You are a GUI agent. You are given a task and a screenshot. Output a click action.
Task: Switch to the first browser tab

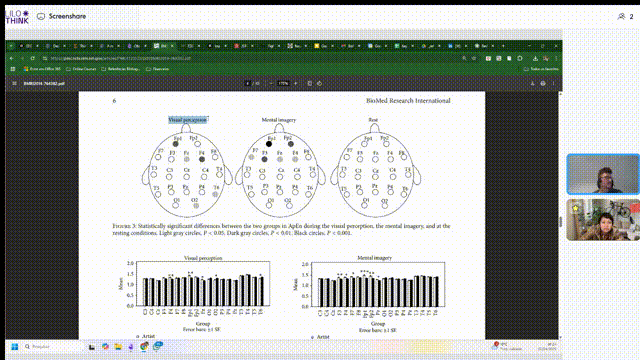click(29, 46)
